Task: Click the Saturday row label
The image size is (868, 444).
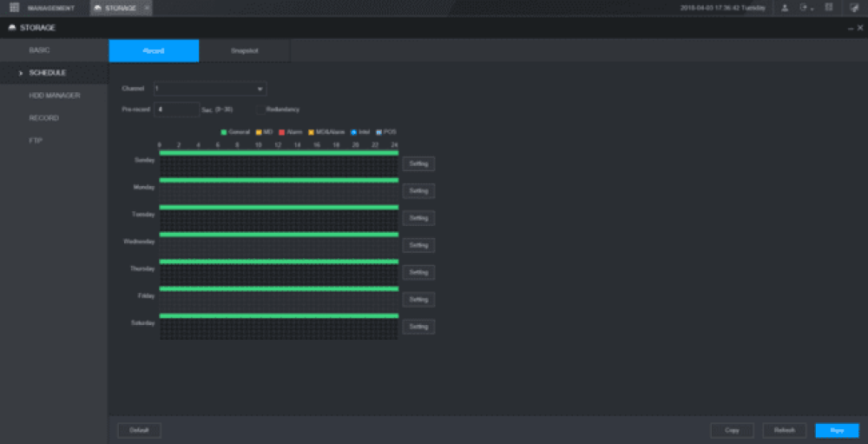Action: point(143,322)
